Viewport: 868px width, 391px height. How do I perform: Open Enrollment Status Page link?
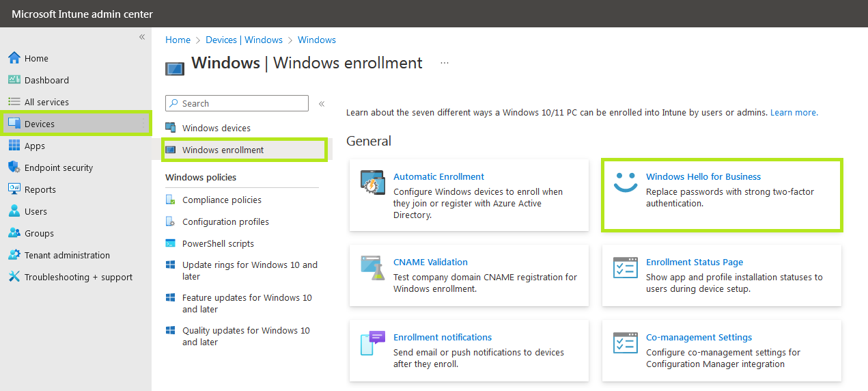point(694,262)
